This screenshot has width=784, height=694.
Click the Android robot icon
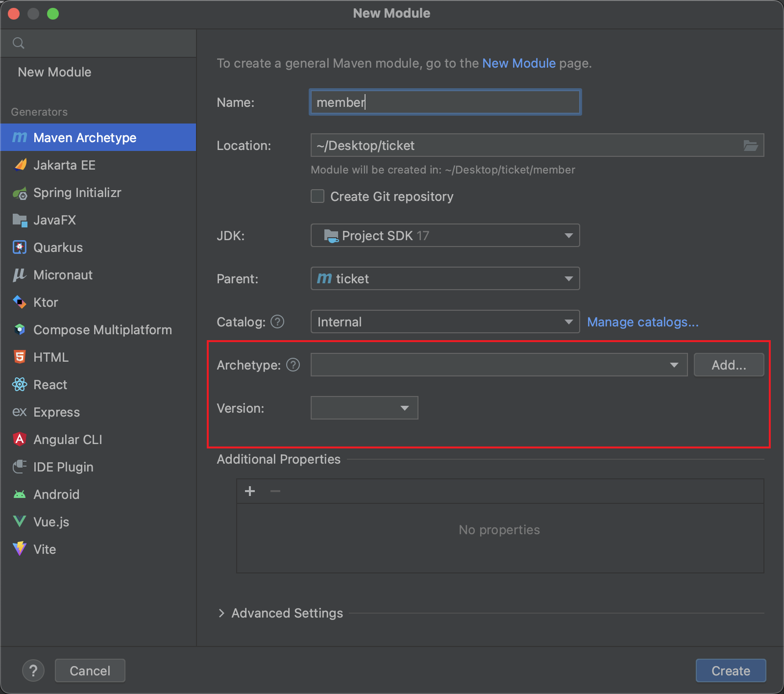20,495
